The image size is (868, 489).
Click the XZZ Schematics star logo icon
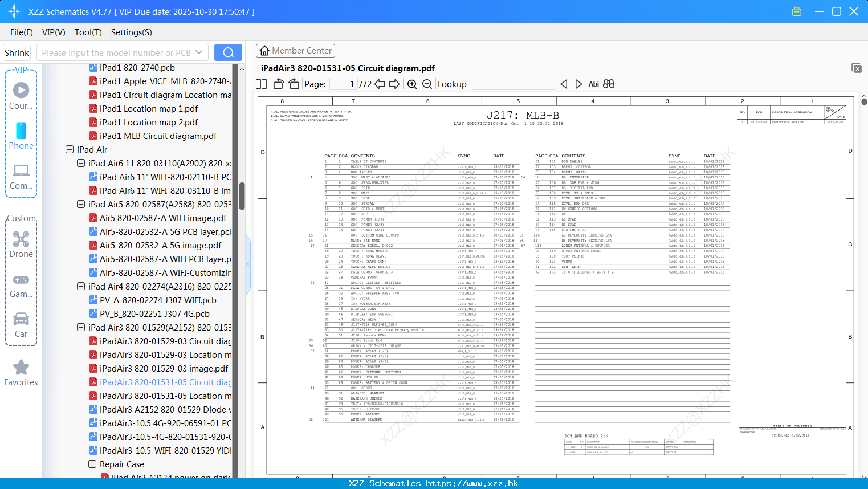[x=14, y=11]
